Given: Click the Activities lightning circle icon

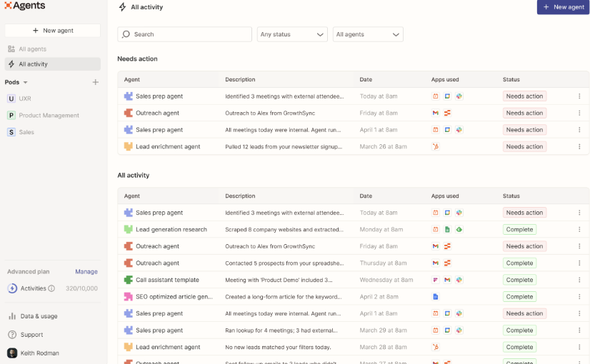Looking at the screenshot, I should tap(12, 288).
